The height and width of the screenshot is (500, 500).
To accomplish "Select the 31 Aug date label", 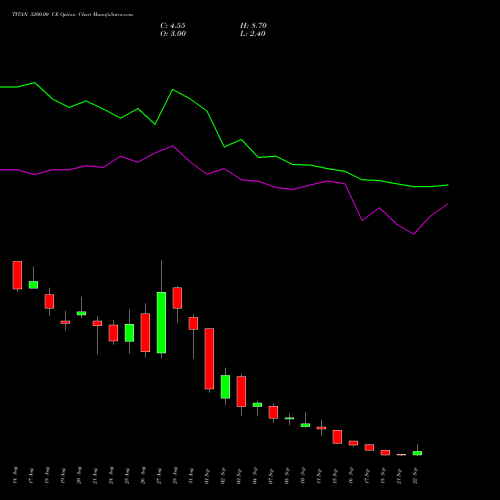I will click(x=191, y=475).
